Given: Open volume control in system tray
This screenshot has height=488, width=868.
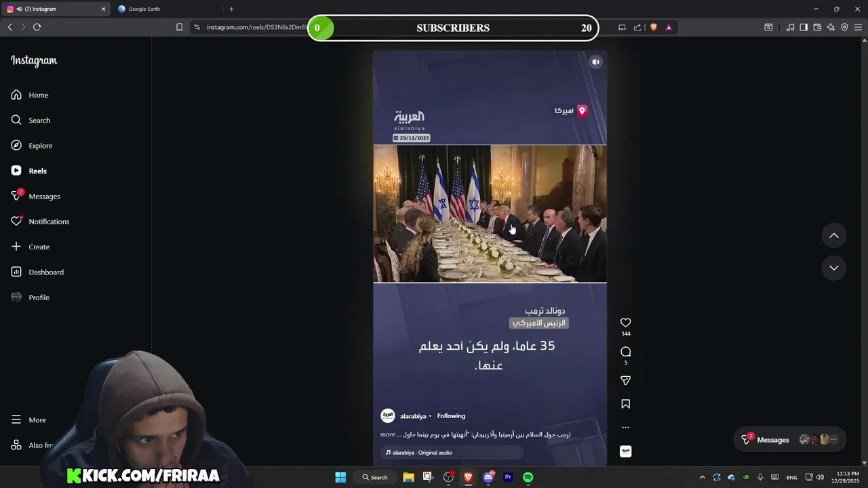Looking at the screenshot, I should 820,477.
